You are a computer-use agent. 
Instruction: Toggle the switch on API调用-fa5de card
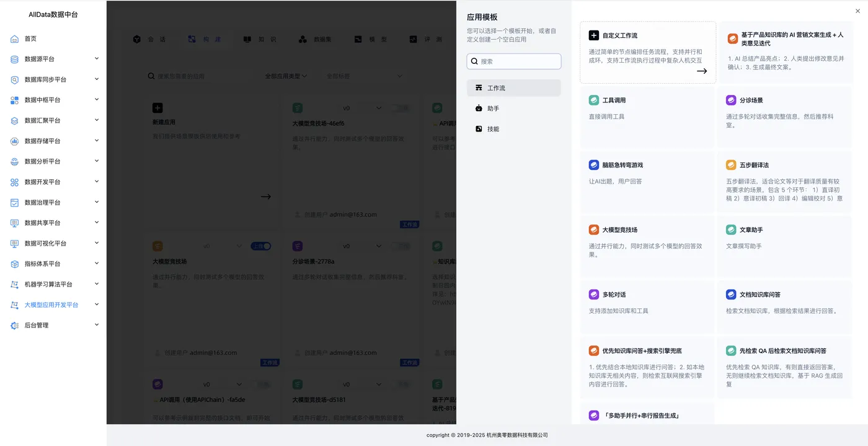tap(261, 385)
